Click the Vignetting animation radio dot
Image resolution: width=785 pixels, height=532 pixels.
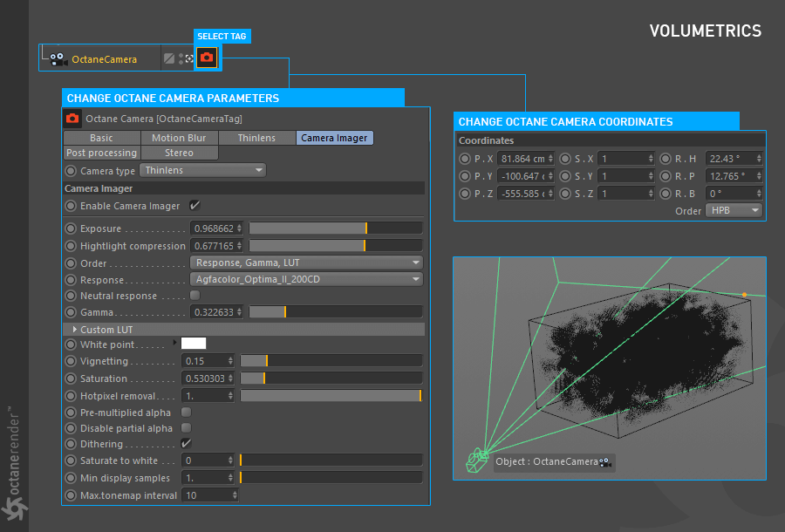71,361
